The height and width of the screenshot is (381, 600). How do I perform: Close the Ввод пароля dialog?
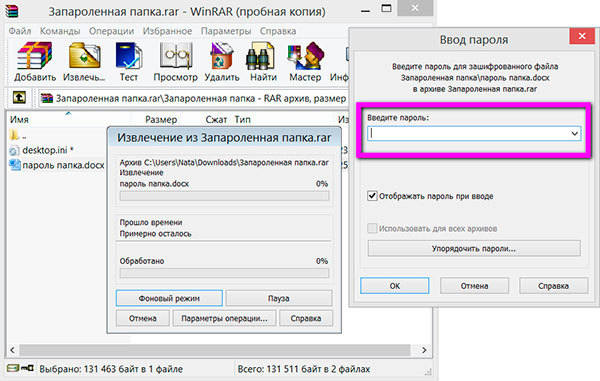582,36
